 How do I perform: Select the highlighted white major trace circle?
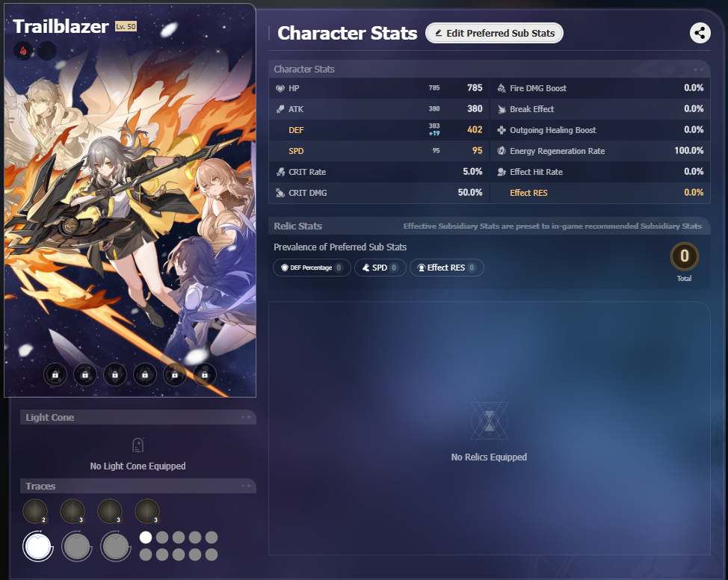(x=38, y=546)
